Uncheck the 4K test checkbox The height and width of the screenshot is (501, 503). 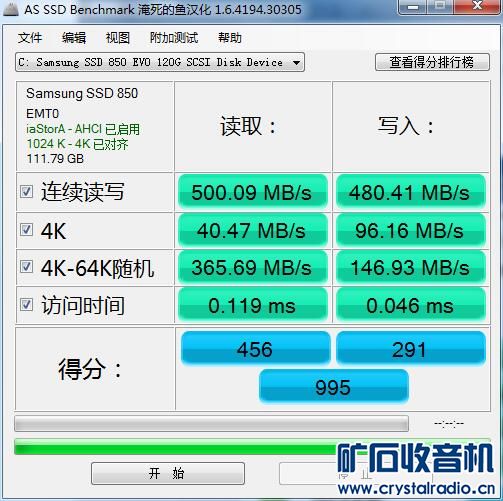(x=26, y=230)
